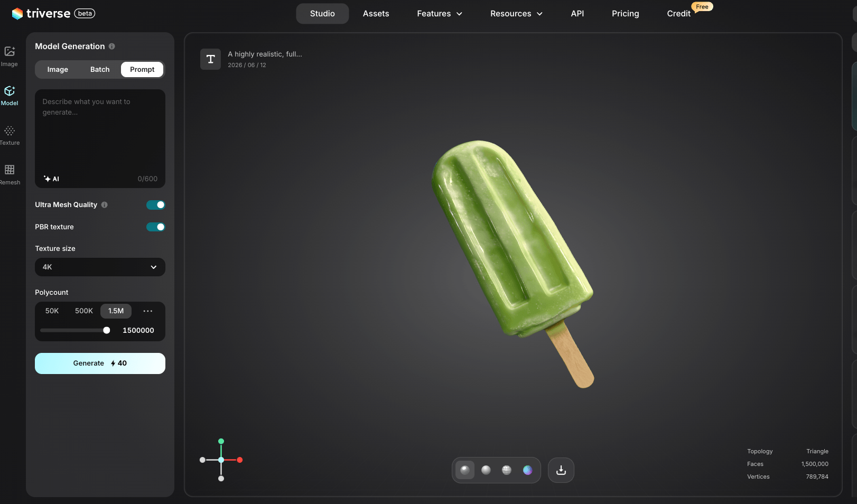
Task: Click the gizmo center point
Action: 221,460
